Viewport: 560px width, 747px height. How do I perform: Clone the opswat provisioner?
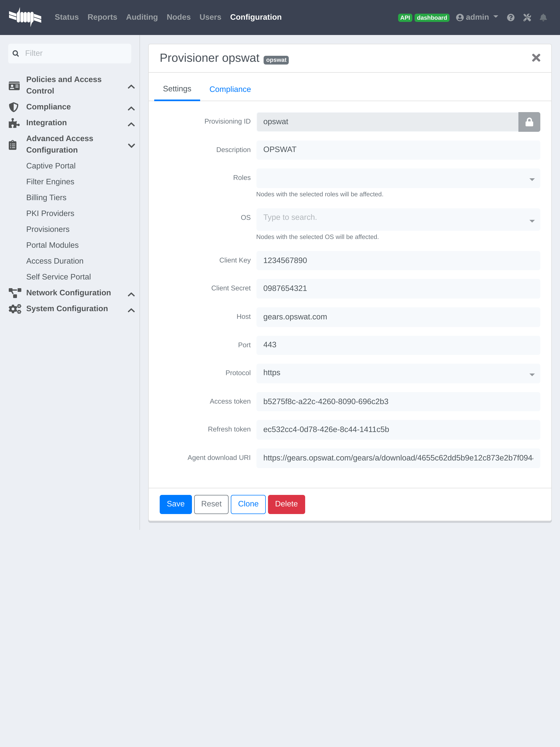(x=248, y=504)
